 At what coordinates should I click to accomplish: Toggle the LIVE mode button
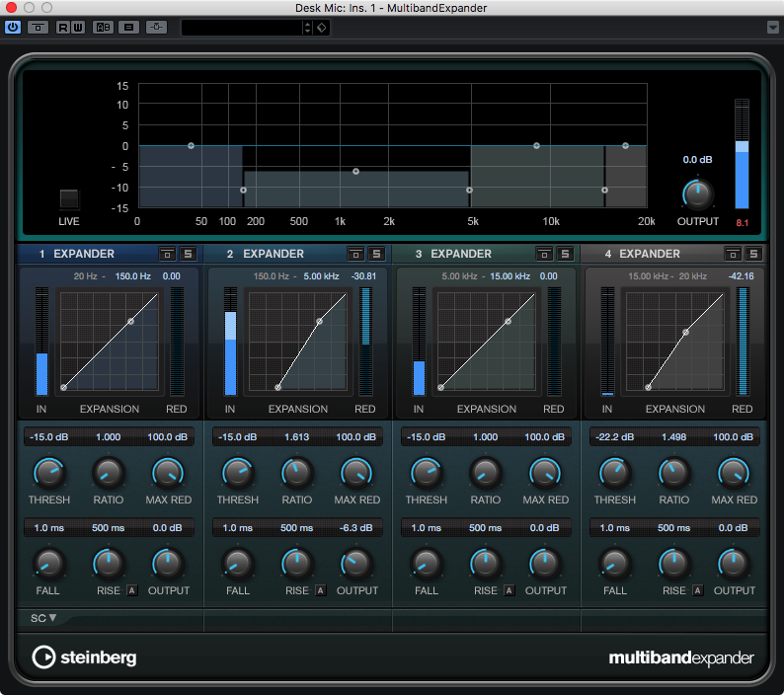click(69, 198)
